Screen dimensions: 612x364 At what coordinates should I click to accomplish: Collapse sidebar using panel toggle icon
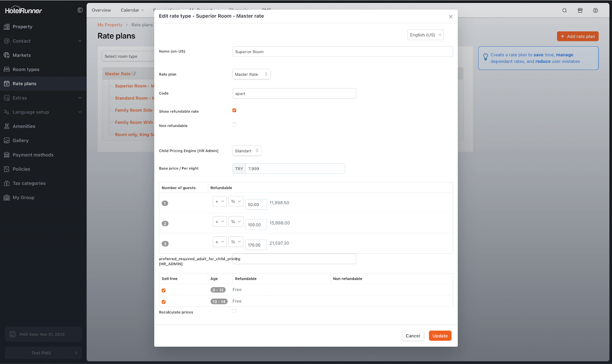pyautogui.click(x=80, y=10)
